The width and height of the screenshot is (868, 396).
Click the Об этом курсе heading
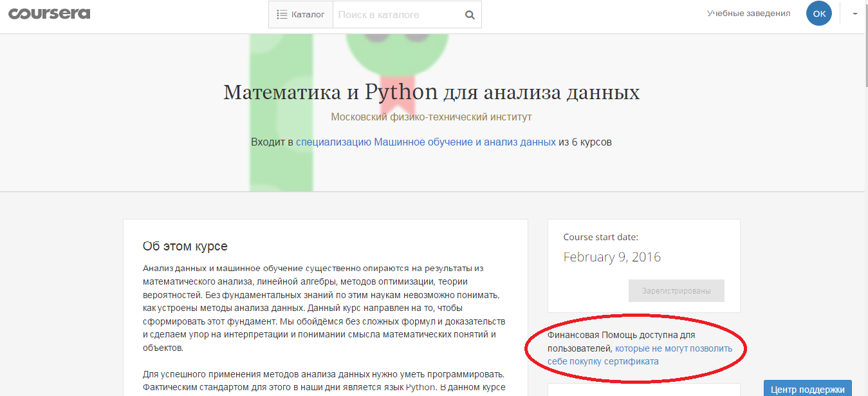tap(185, 247)
